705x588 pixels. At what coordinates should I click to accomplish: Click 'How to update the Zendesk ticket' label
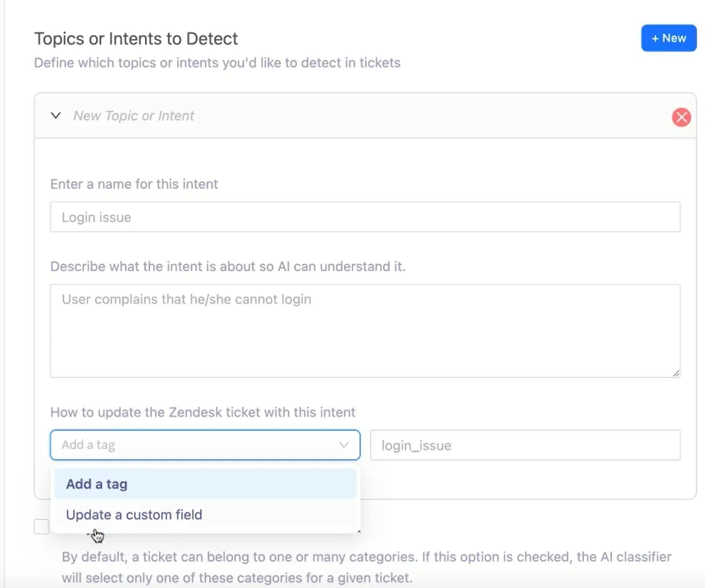pyautogui.click(x=202, y=412)
